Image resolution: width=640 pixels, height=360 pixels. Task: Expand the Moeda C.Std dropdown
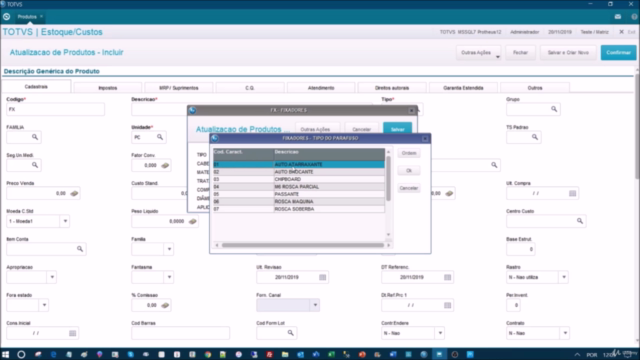tap(65, 221)
